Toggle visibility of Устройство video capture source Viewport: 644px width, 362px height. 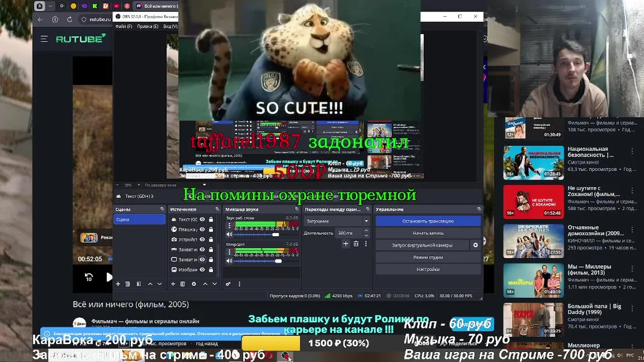(x=202, y=239)
